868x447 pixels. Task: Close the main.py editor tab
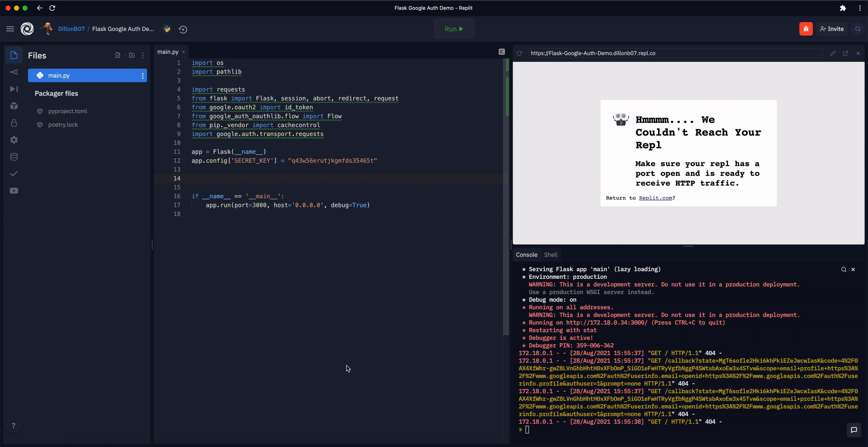tap(183, 52)
